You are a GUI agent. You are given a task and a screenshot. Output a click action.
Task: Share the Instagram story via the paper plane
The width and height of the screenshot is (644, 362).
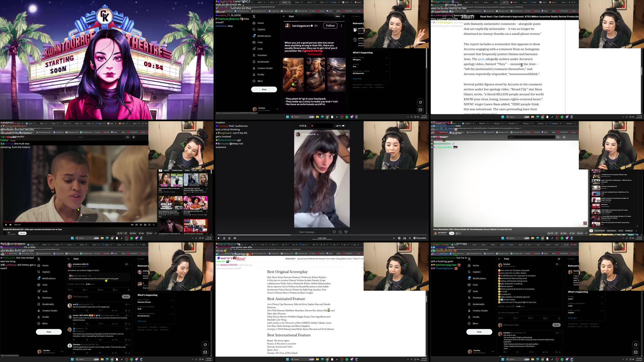click(345, 232)
